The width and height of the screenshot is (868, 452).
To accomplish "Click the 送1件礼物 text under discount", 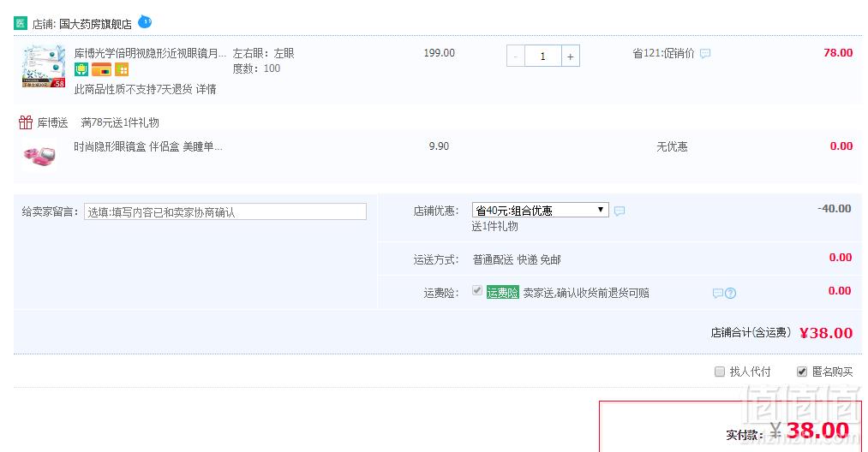I will click(x=495, y=226).
